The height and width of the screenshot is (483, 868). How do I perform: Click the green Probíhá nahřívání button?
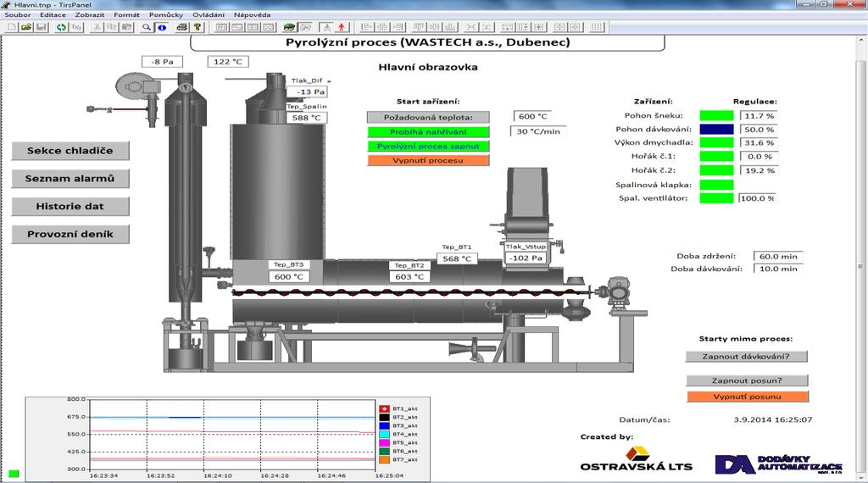(428, 131)
